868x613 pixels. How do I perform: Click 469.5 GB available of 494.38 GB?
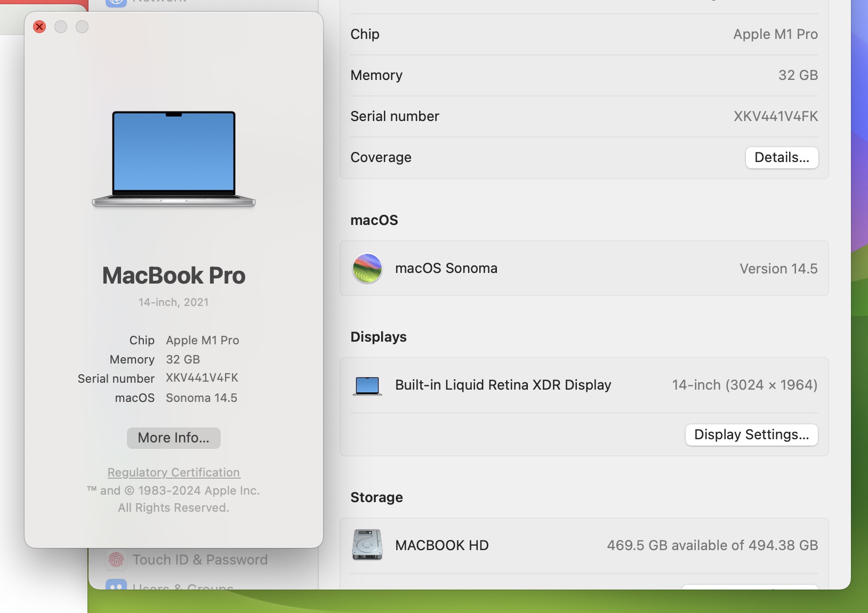click(712, 545)
